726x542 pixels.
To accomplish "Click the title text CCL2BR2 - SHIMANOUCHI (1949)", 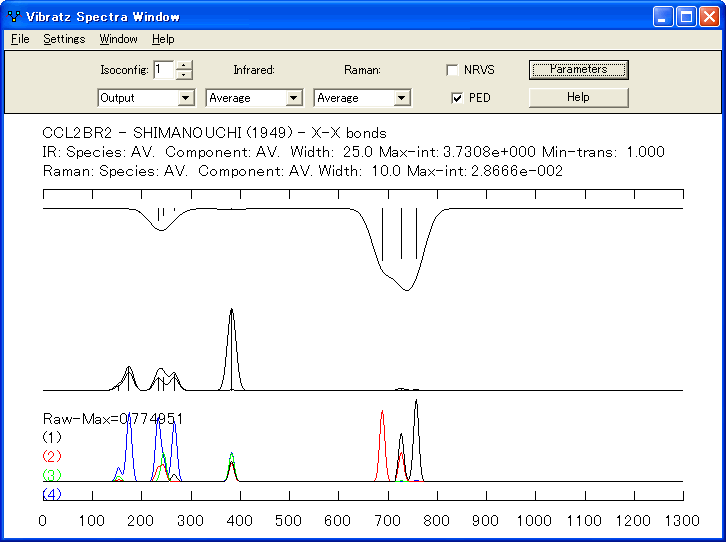I will pos(168,133).
